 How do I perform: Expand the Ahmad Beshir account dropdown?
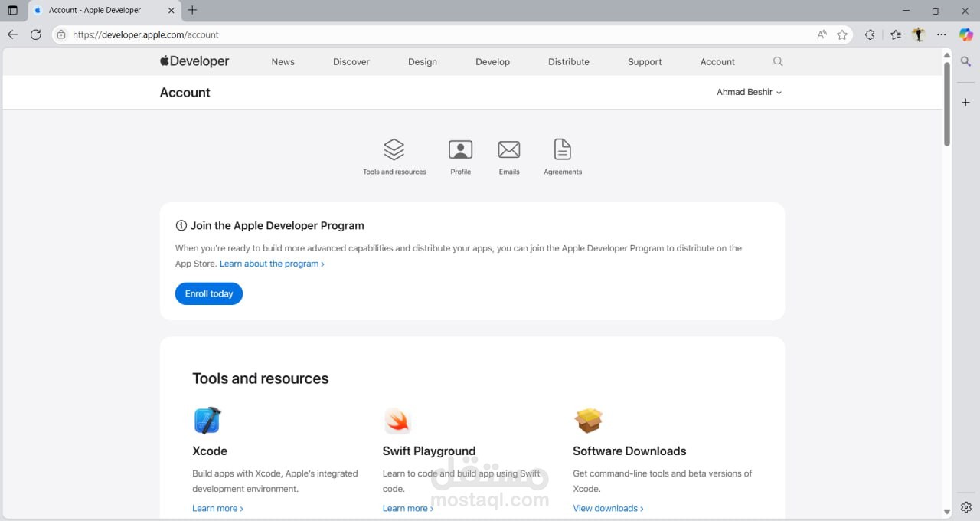pos(749,92)
